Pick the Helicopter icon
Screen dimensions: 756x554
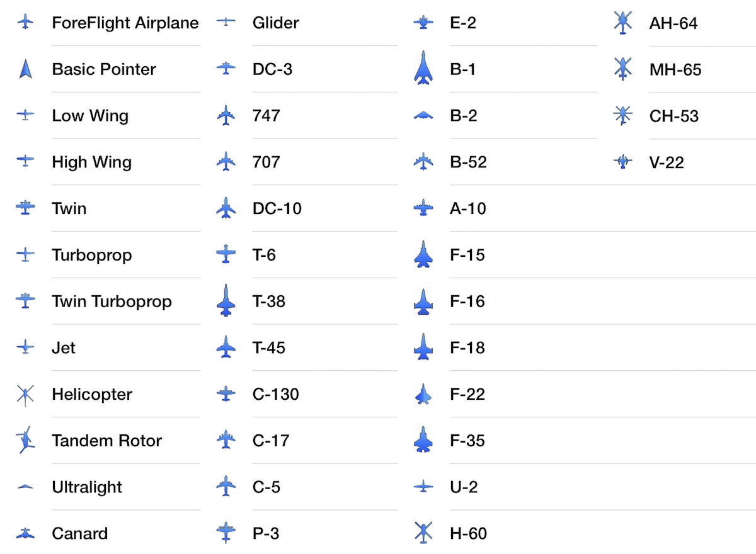tap(25, 395)
